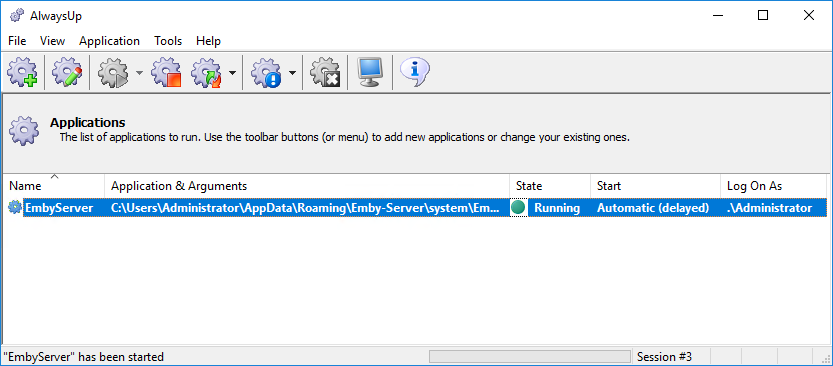This screenshot has height=366, width=833.
Task: Click the large Applications gear icon
Action: 24,130
